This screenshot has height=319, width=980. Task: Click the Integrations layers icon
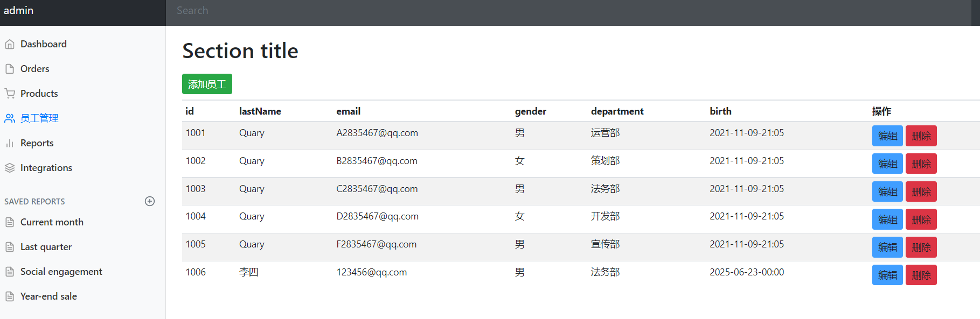10,168
